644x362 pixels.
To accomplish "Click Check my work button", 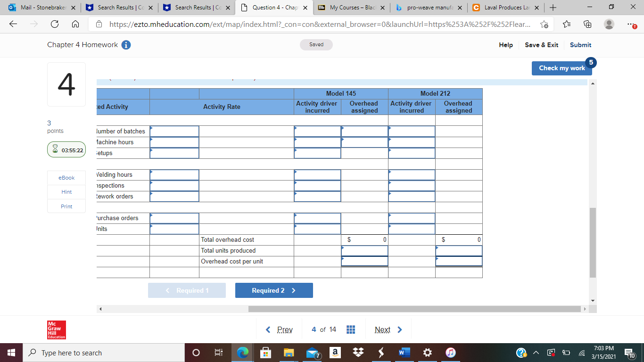I will (x=561, y=68).
